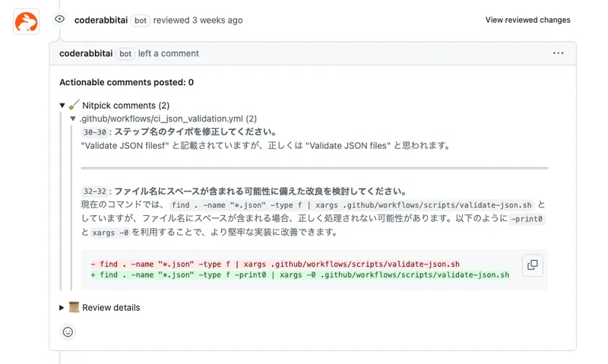Click the CodeRabbit orange rabbit avatar
The width and height of the screenshot is (608, 364).
tap(27, 21)
